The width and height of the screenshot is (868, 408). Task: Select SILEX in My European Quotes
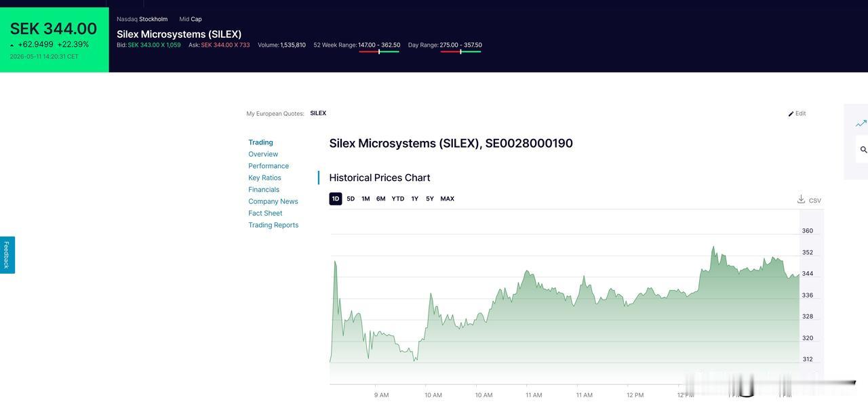pos(318,113)
